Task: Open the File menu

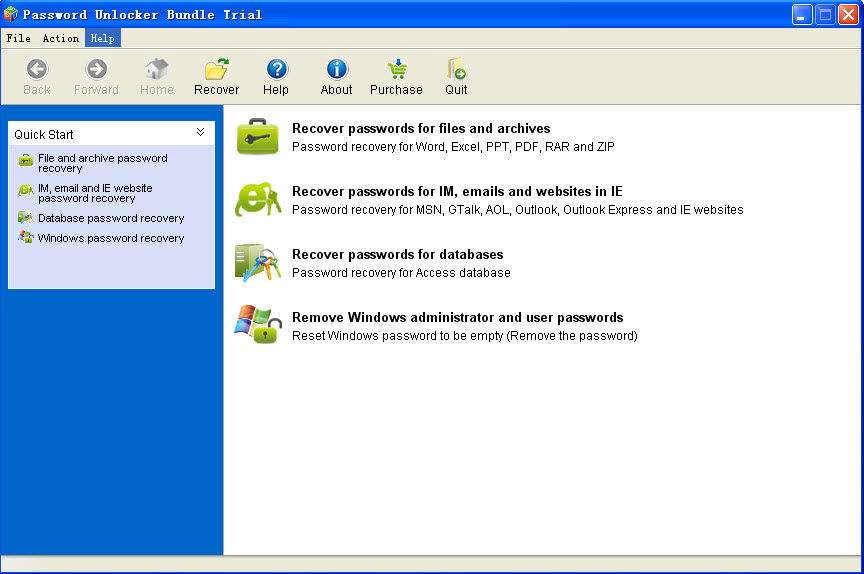Action: point(18,38)
